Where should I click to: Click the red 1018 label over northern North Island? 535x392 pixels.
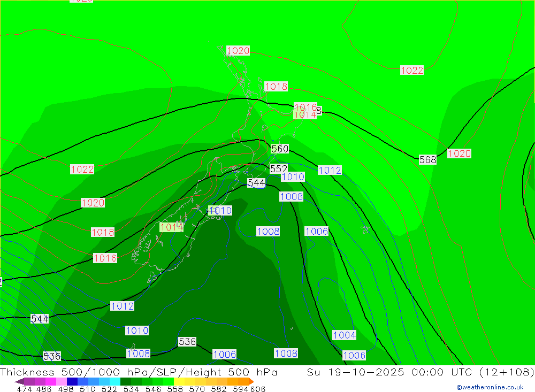point(276,86)
